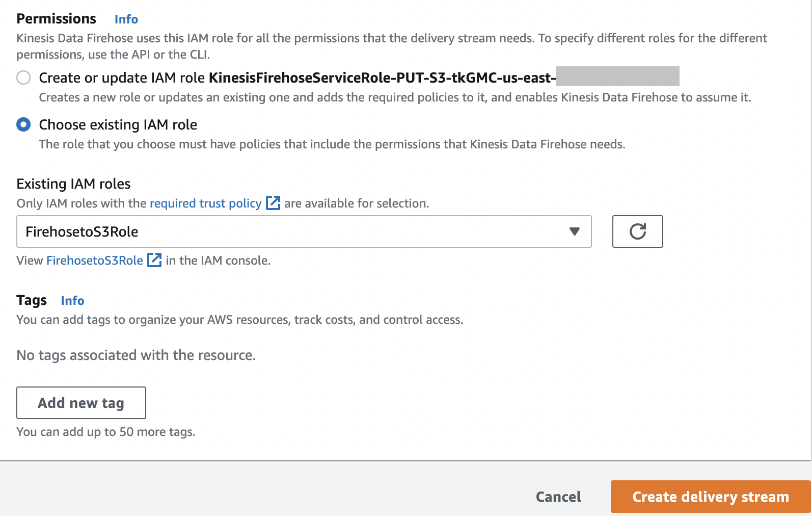
Task: Open the required trust policy link
Action: 205,203
